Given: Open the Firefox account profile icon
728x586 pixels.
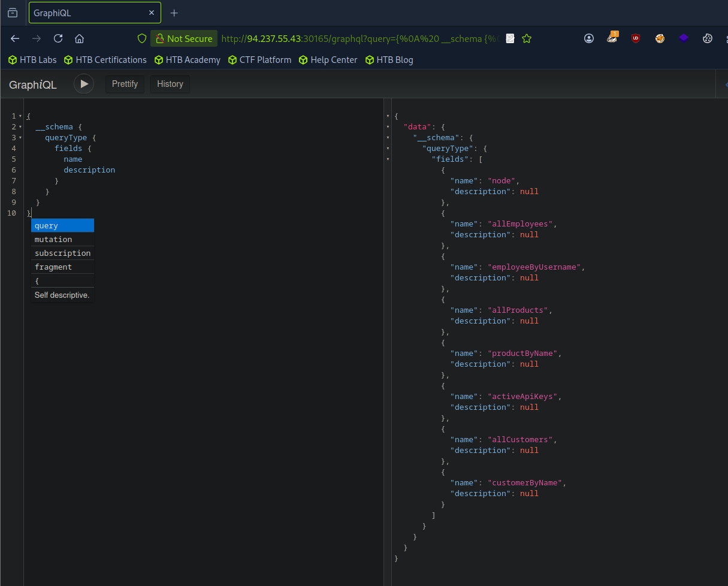Looking at the screenshot, I should pos(589,38).
